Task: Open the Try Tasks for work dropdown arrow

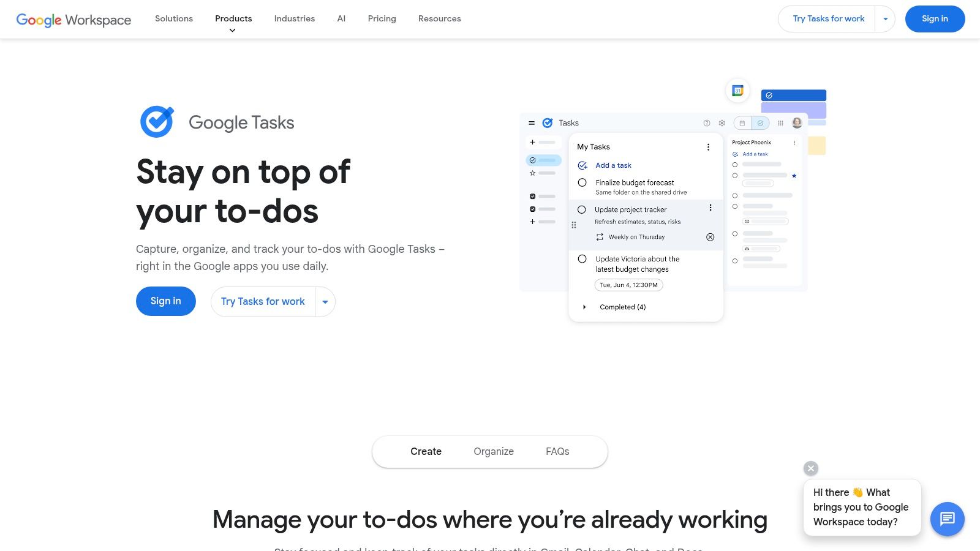Action: [x=885, y=19]
